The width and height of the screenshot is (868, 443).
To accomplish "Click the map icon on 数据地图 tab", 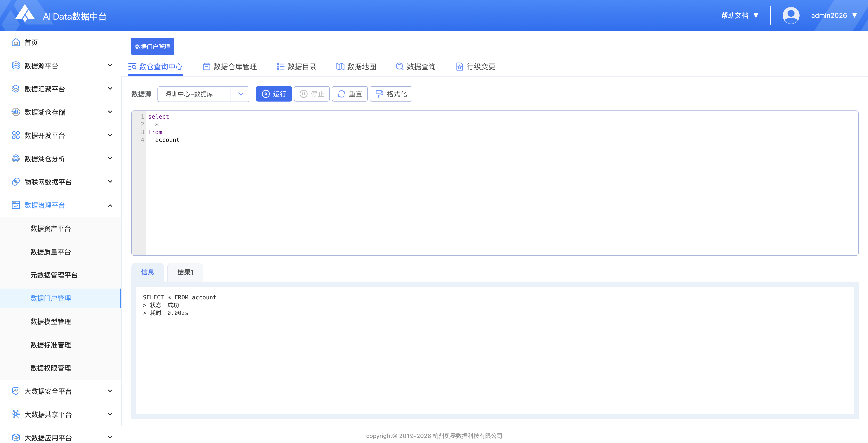I will tap(340, 67).
